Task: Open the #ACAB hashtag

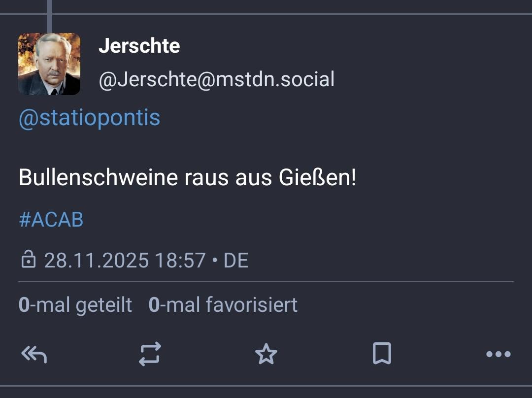Action: coord(51,220)
